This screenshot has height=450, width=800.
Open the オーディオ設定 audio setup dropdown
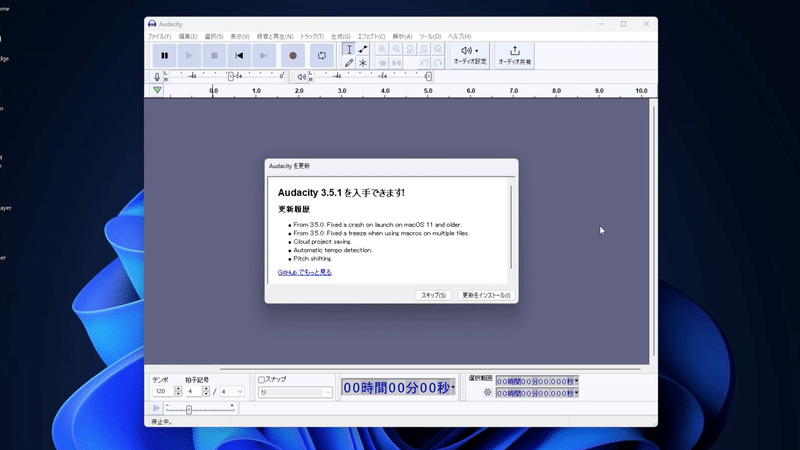470,56
